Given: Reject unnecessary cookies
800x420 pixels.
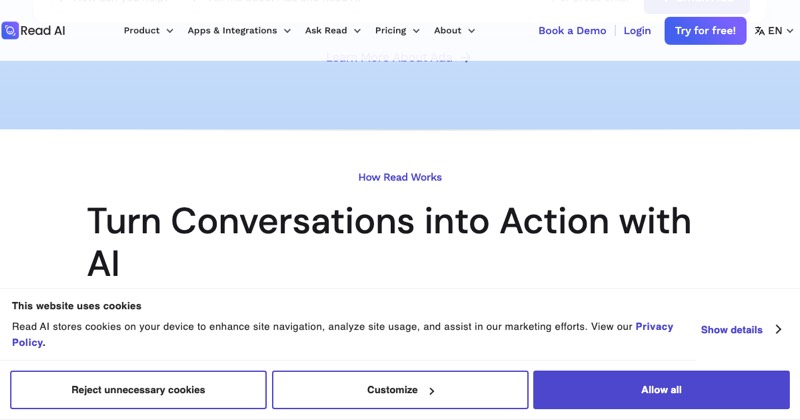Looking at the screenshot, I should (x=138, y=390).
